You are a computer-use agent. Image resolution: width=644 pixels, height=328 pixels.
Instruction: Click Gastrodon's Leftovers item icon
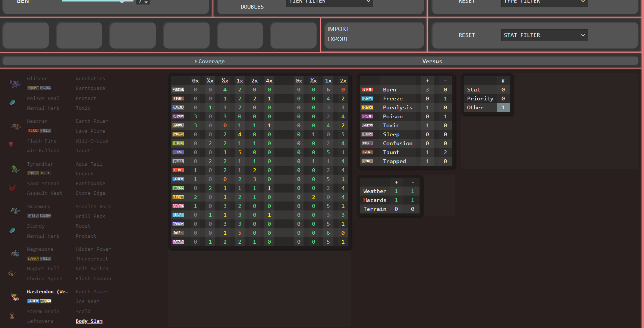click(12, 316)
